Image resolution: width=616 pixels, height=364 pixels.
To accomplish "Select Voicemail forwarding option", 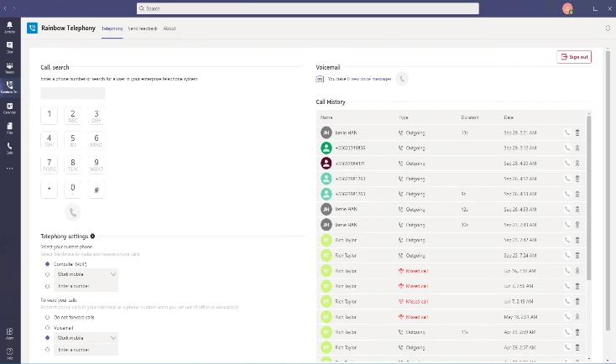I will click(x=48, y=327).
